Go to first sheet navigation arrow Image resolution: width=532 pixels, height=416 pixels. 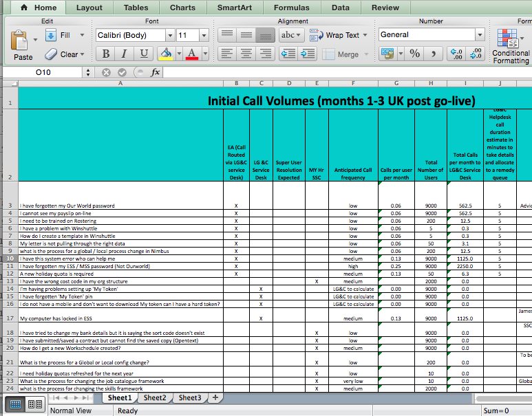click(x=56, y=397)
